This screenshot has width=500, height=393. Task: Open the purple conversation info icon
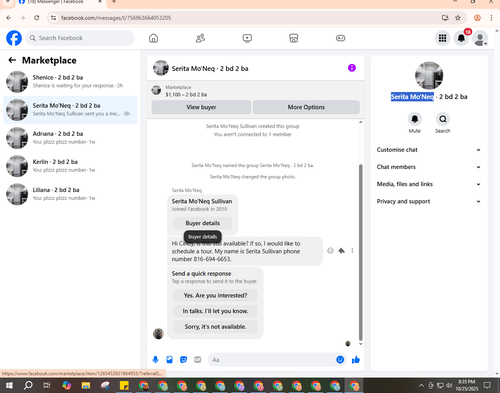click(x=352, y=68)
